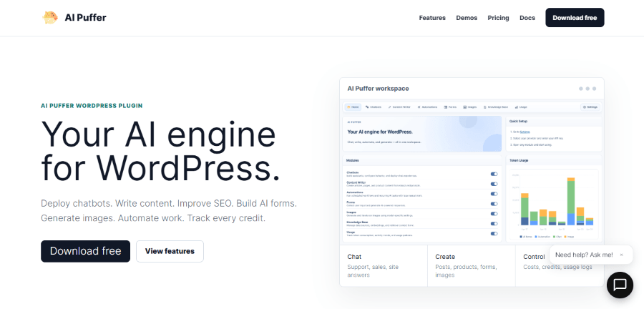Toggle the Forms module switch
Viewport: 644px width, 309px height.
494,204
